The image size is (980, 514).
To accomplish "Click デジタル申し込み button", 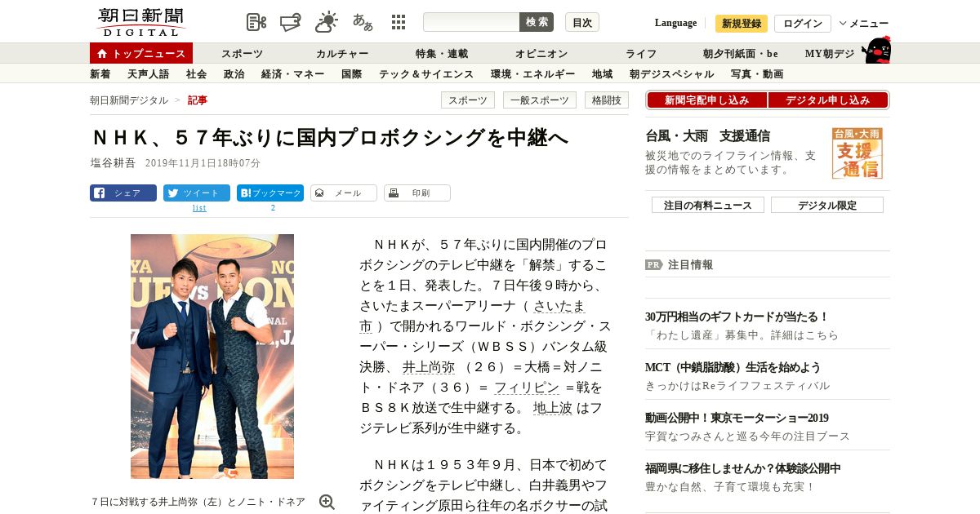I will pyautogui.click(x=828, y=100).
